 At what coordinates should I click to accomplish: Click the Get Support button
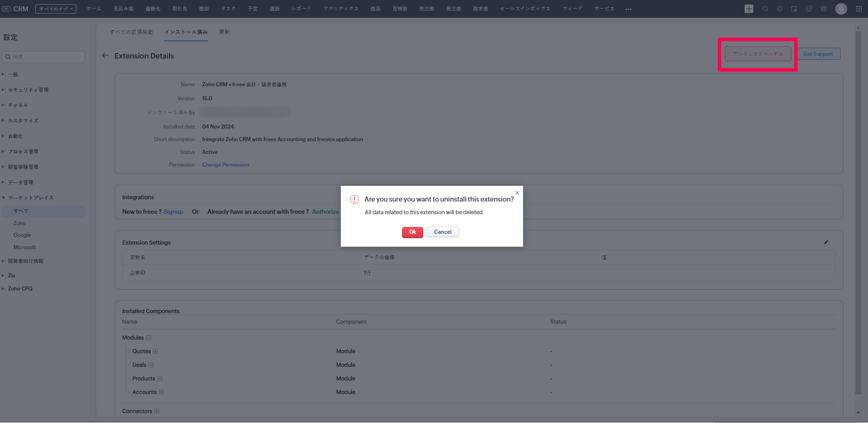pos(818,54)
